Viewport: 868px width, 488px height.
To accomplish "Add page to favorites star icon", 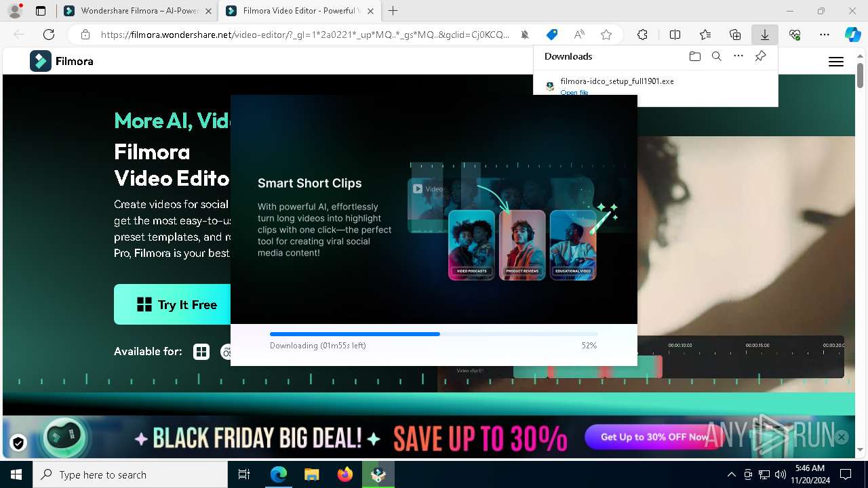I will [606, 35].
